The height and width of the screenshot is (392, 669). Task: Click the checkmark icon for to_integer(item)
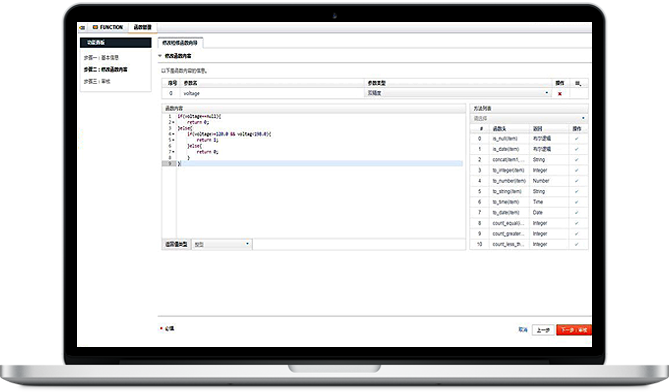[576, 171]
